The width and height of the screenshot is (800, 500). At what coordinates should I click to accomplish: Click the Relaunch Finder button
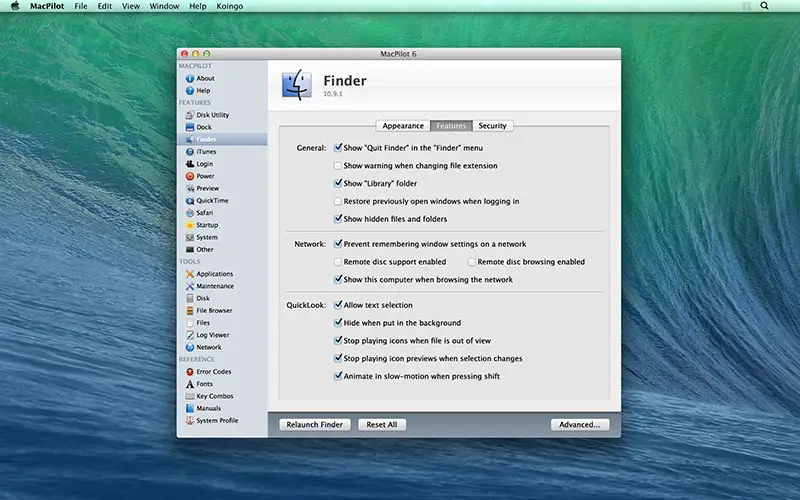pos(315,424)
